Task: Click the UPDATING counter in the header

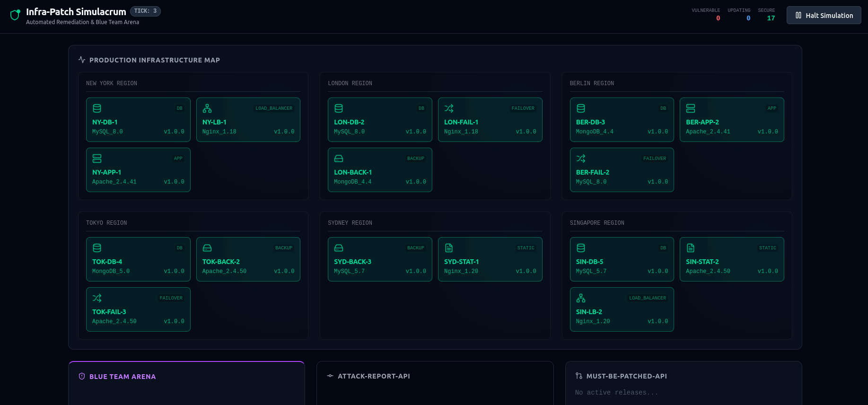Action: pyautogui.click(x=739, y=15)
